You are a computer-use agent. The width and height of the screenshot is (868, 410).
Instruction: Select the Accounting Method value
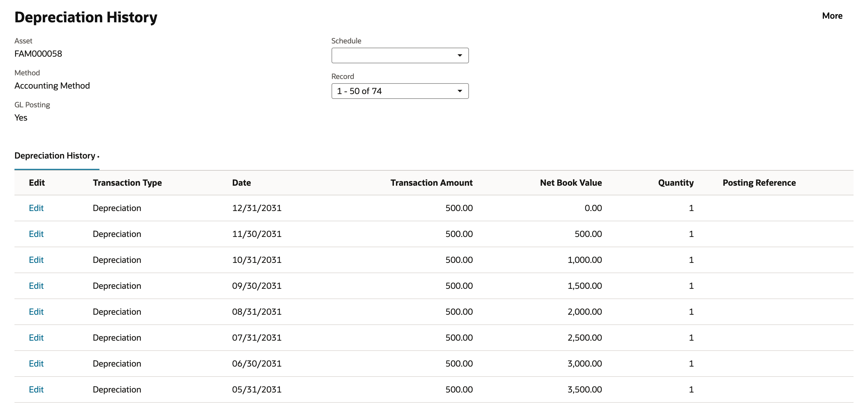[x=52, y=86]
